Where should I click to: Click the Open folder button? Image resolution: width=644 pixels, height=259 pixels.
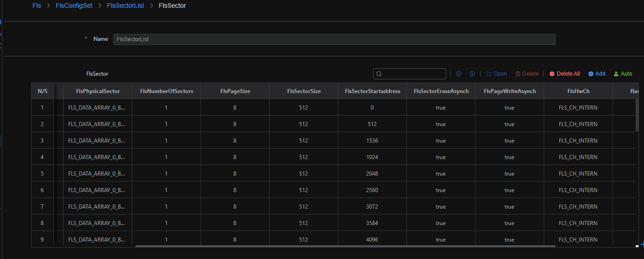coord(496,74)
